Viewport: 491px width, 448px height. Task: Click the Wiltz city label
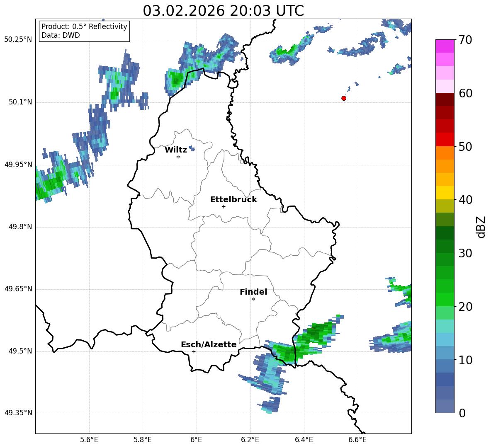pyautogui.click(x=176, y=150)
